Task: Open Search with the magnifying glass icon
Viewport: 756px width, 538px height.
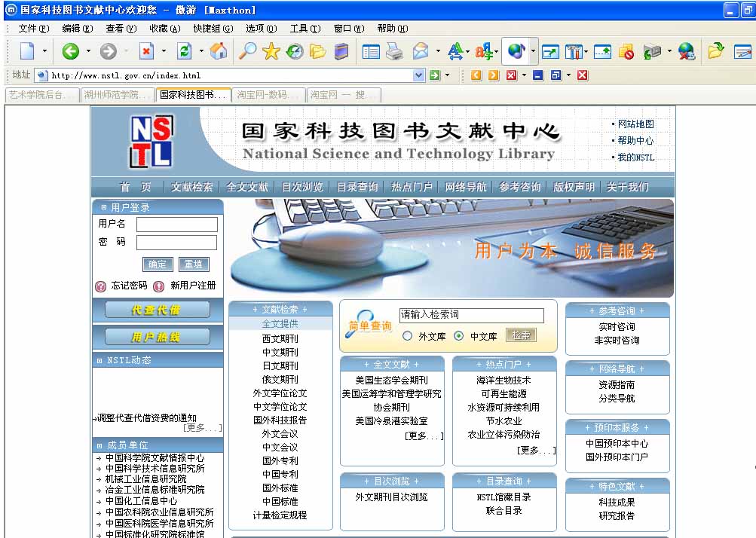Action: tap(247, 50)
